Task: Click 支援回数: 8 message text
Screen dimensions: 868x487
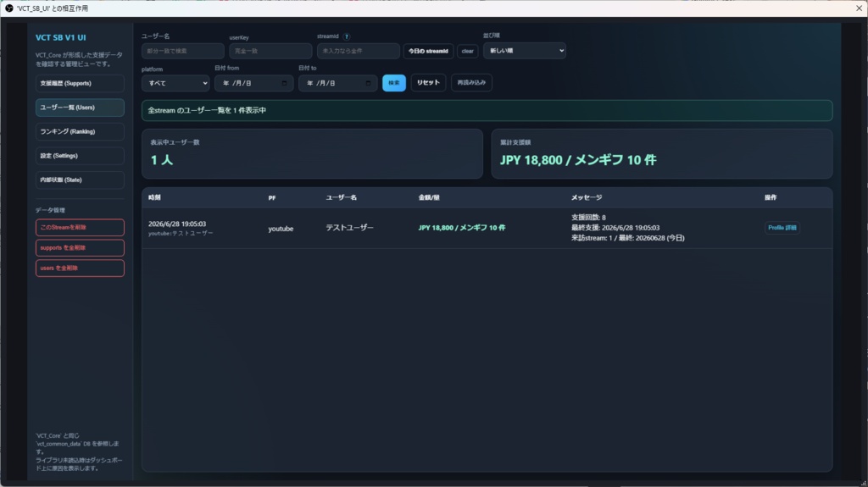Action: click(x=588, y=218)
